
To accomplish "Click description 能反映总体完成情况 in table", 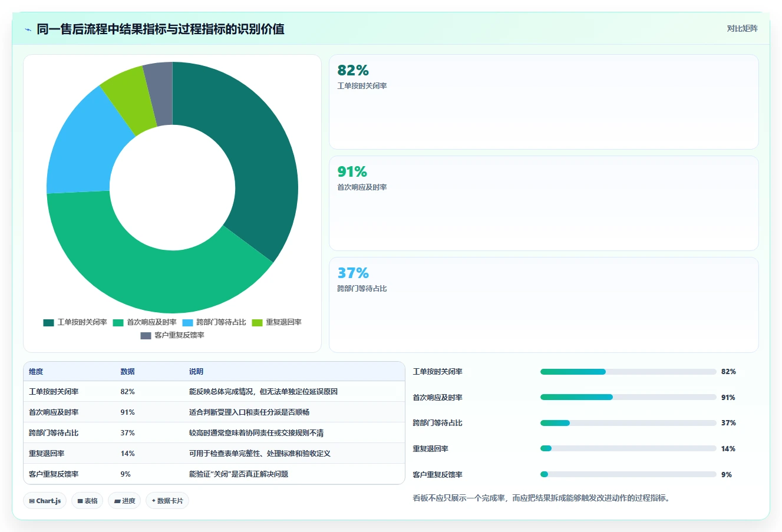I will (263, 392).
